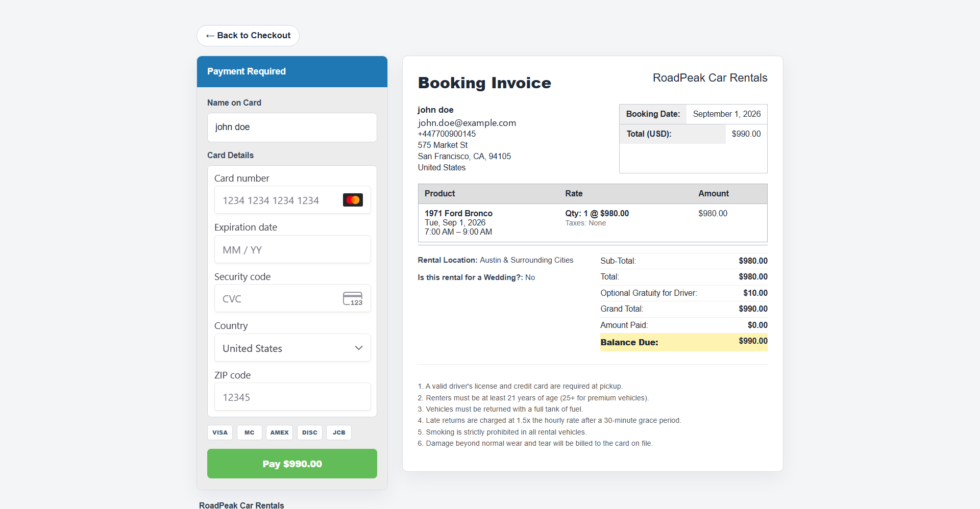Click the Tue, Sep 1, 2026 date
The image size is (980, 509).
455,223
